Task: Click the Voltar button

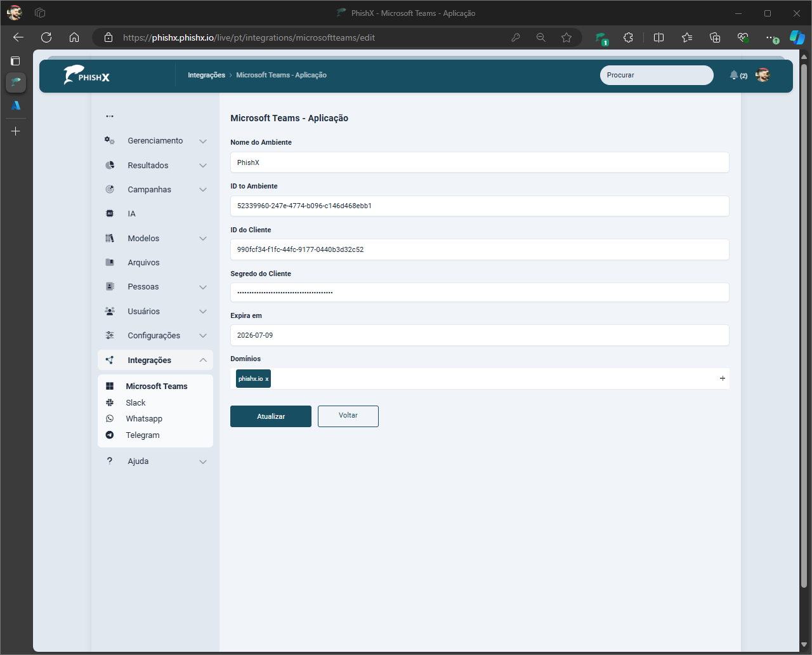Action: coord(348,416)
